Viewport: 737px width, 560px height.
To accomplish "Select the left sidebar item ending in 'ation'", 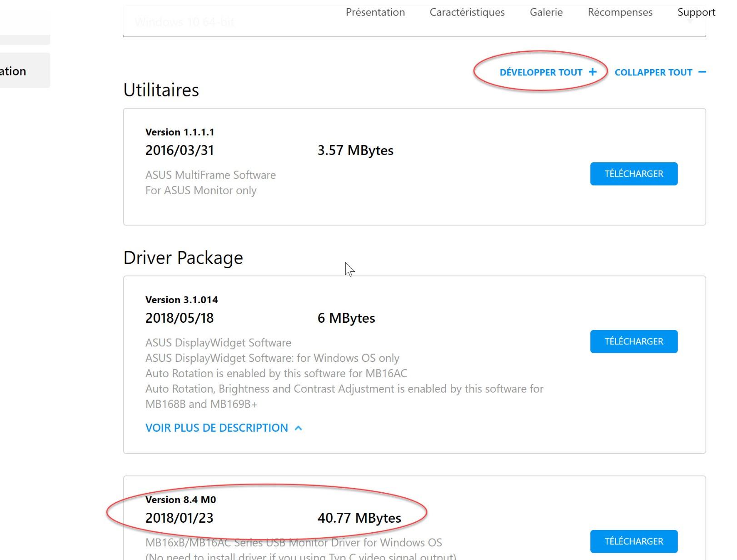I will 25,70.
